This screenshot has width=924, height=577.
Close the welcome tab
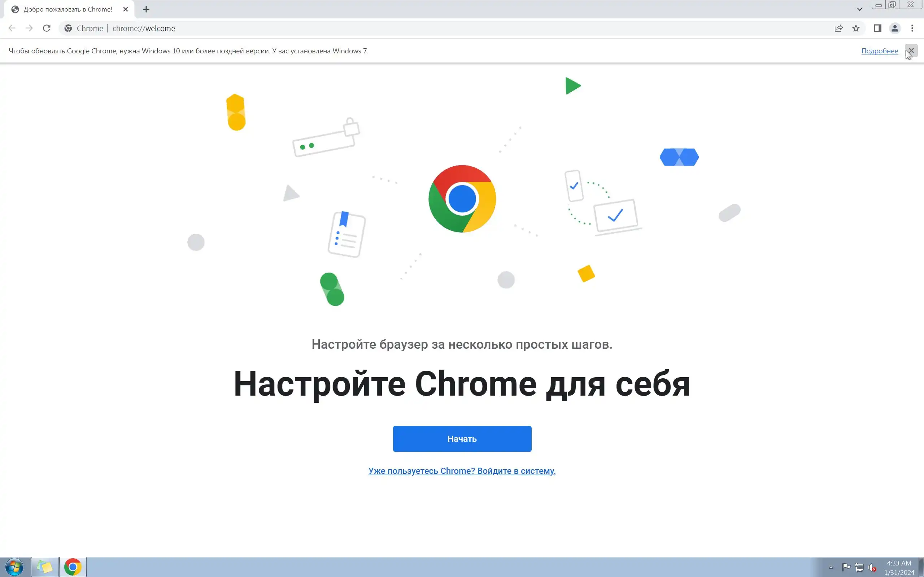pos(125,9)
